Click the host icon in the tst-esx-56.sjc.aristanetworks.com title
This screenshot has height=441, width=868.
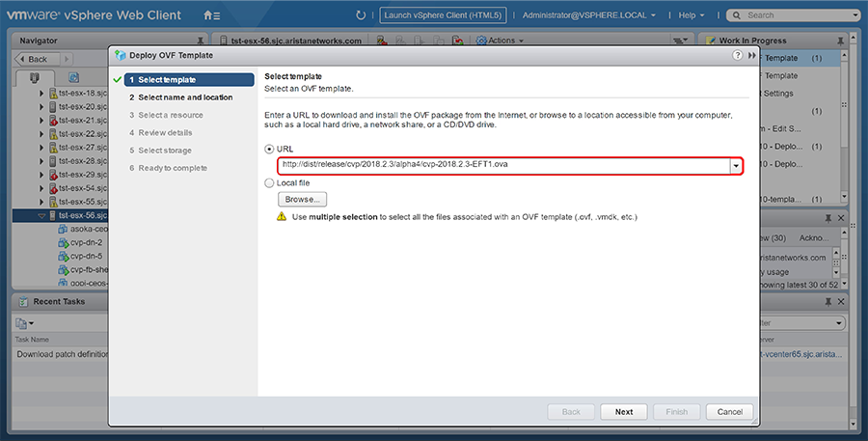point(223,41)
